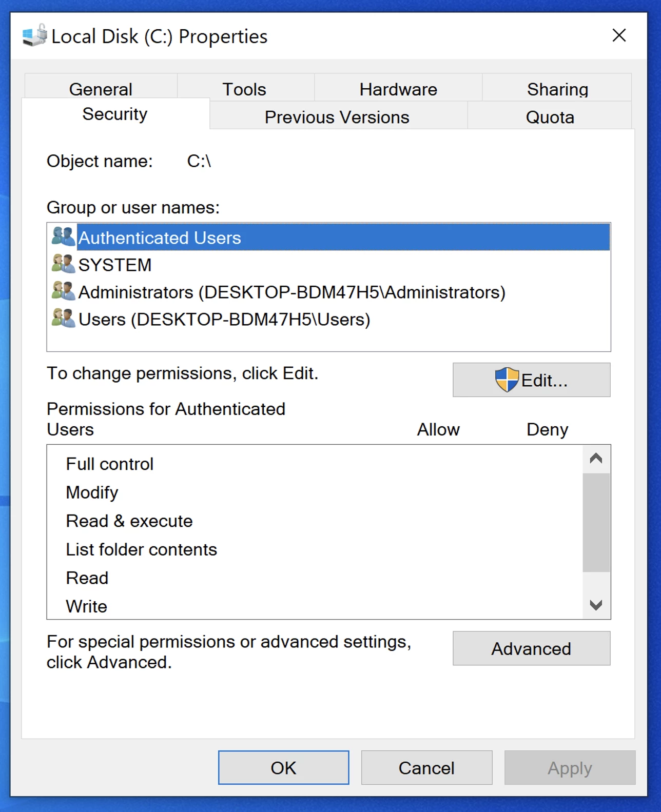Click the UAC shield icon on Edit button
661x812 pixels.
[507, 380]
